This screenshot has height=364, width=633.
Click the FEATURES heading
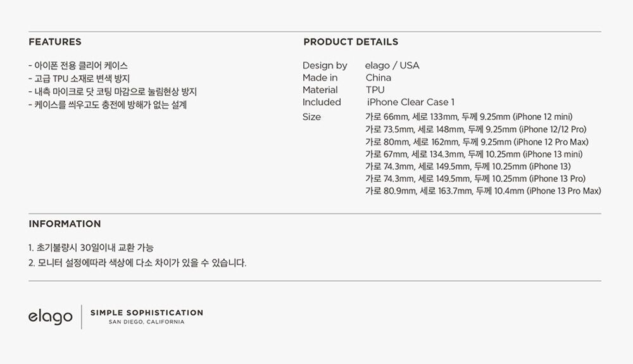(55, 42)
